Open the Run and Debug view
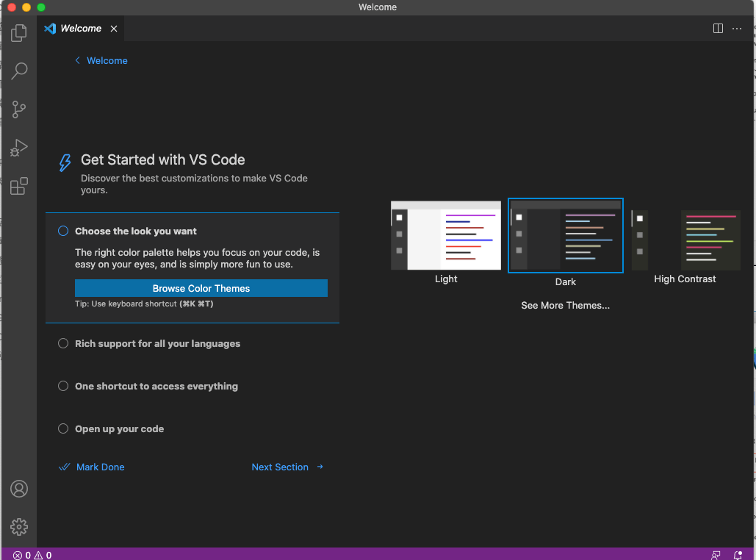756x560 pixels. (x=19, y=148)
